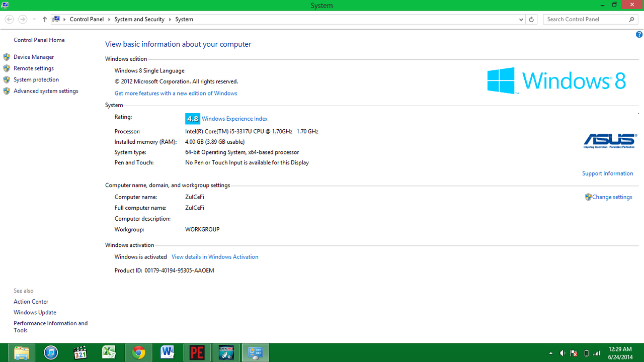Show hidden tray icons arrow
This screenshot has height=362, width=644.
(550, 353)
